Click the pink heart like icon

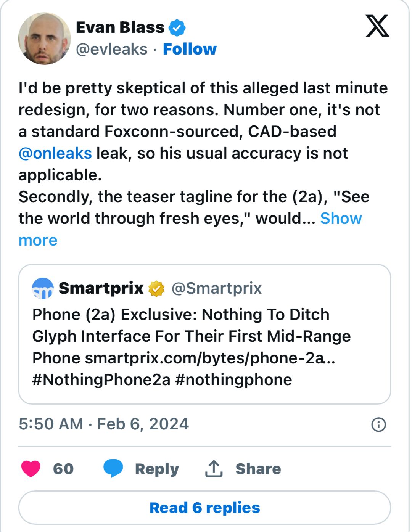coord(31,469)
